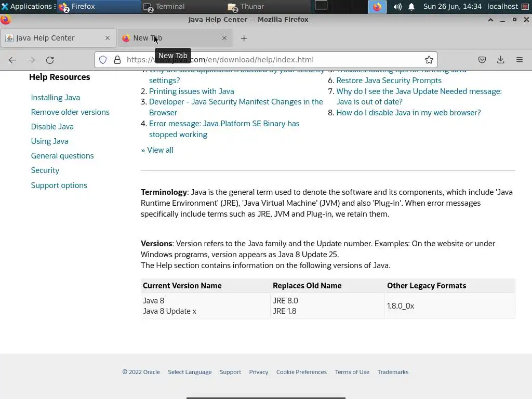
Task: Close the Java Help Center tab
Action: click(x=108, y=38)
